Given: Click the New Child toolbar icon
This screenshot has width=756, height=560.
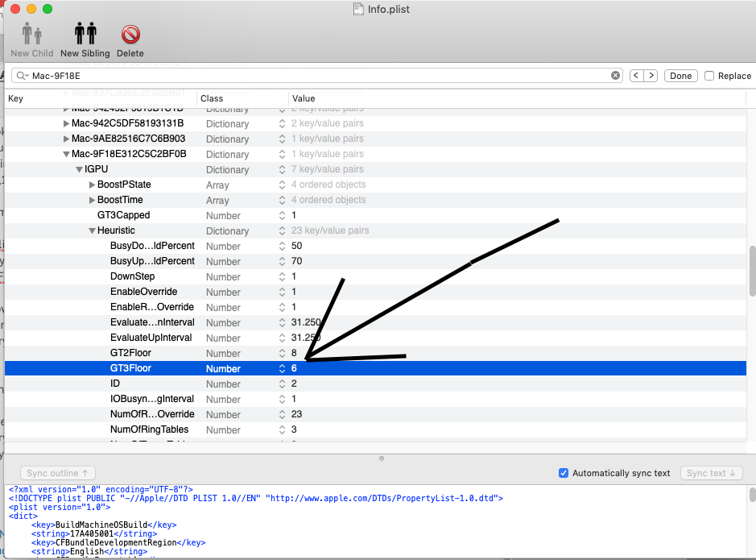Looking at the screenshot, I should click(31, 34).
